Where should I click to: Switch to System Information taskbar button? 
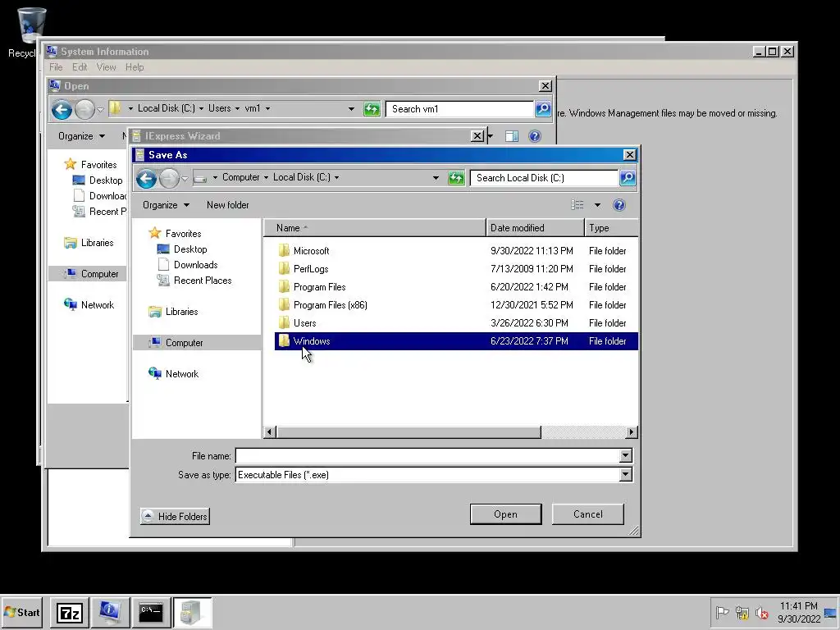[x=110, y=612]
